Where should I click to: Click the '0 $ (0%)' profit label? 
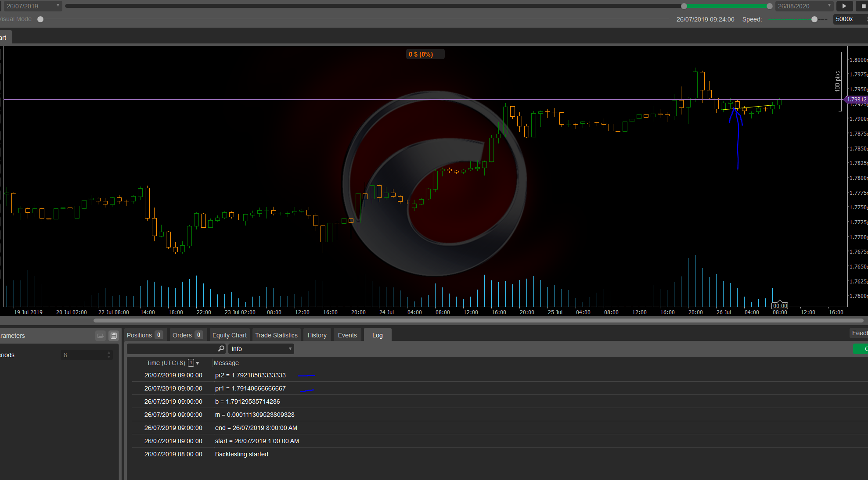[425, 54]
